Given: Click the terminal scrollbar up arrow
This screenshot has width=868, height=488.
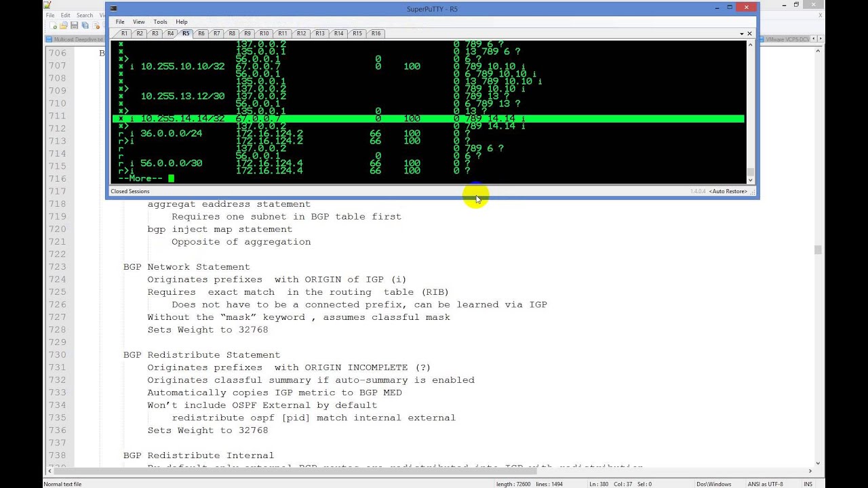Looking at the screenshot, I should tap(750, 44).
